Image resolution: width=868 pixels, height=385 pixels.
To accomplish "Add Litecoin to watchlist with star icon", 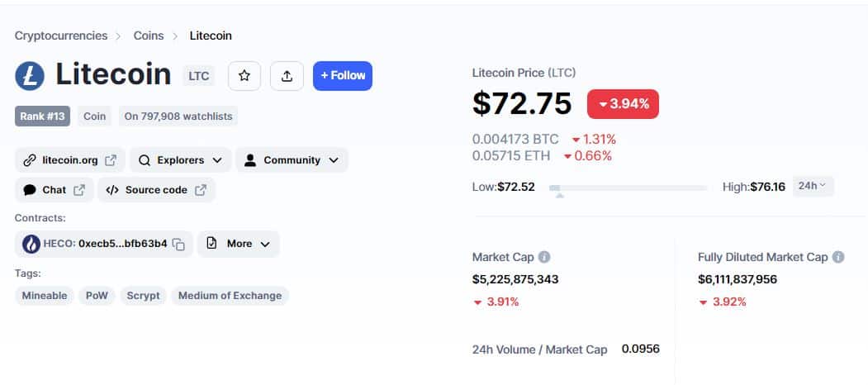I will tap(244, 76).
